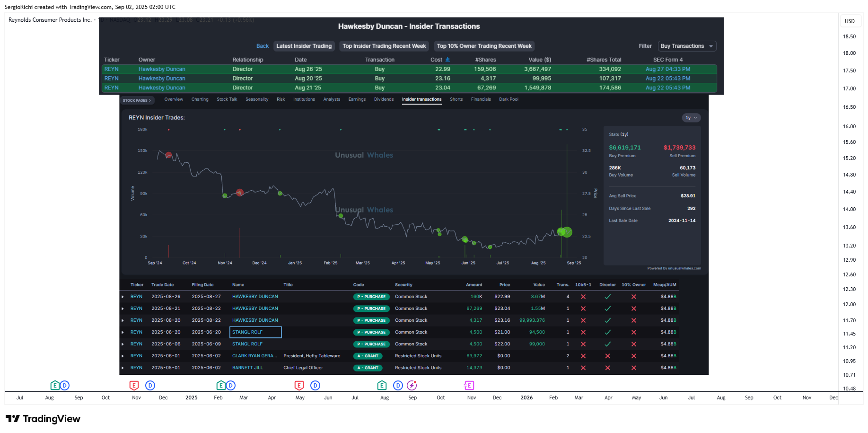
Task: Open the red earnings marker at November 2024
Action: click(134, 386)
